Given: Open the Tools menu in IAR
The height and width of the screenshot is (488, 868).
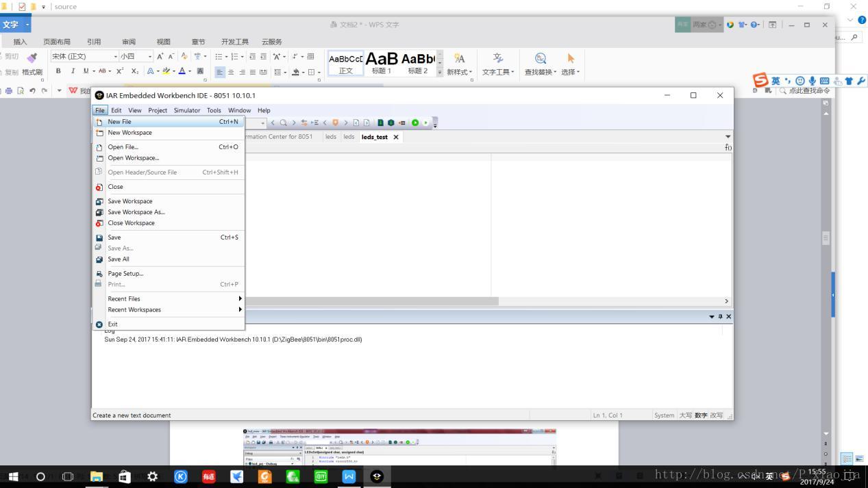Looking at the screenshot, I should point(214,110).
